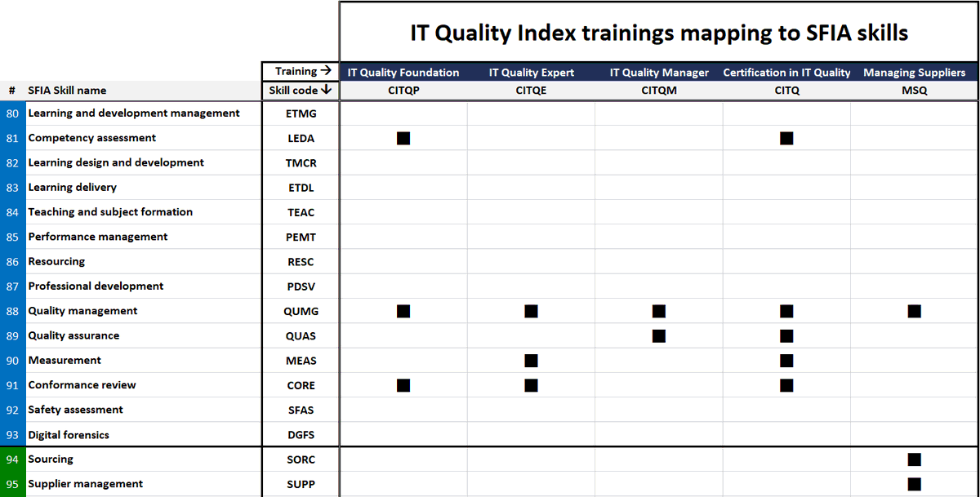Click the SORC marker in MSQ column

pos(915,459)
